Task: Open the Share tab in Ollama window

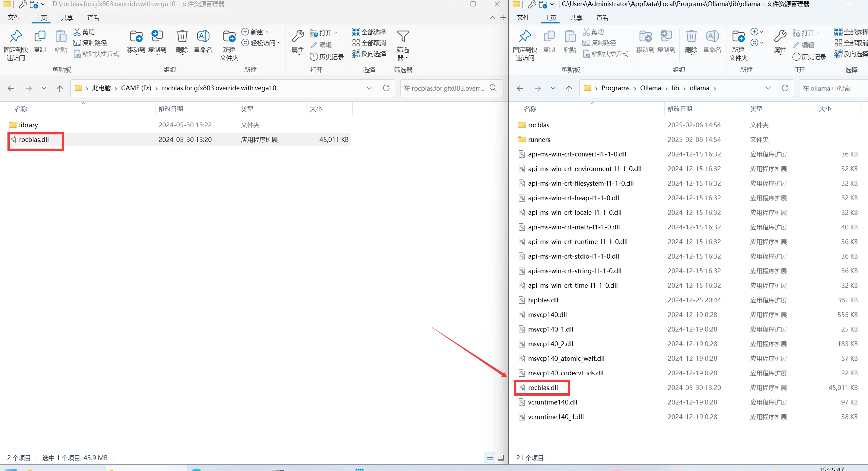Action: [576, 18]
